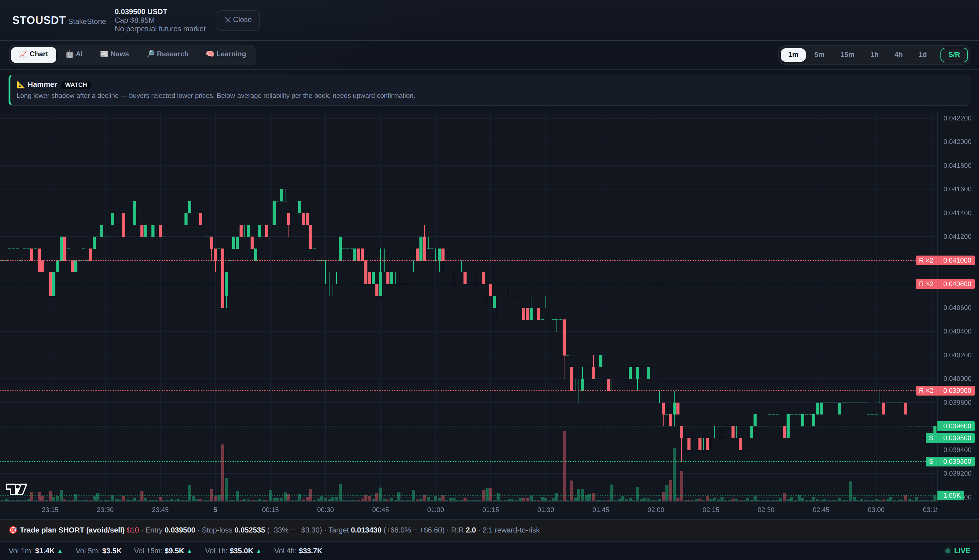Click the STOUSDT symbol title
Screen dimensions: 979x560
point(39,20)
